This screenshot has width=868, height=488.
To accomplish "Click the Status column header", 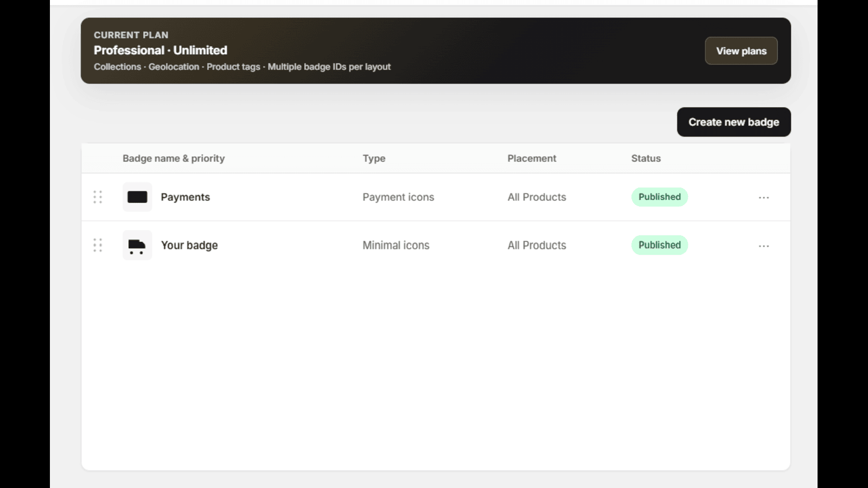I will [x=646, y=158].
